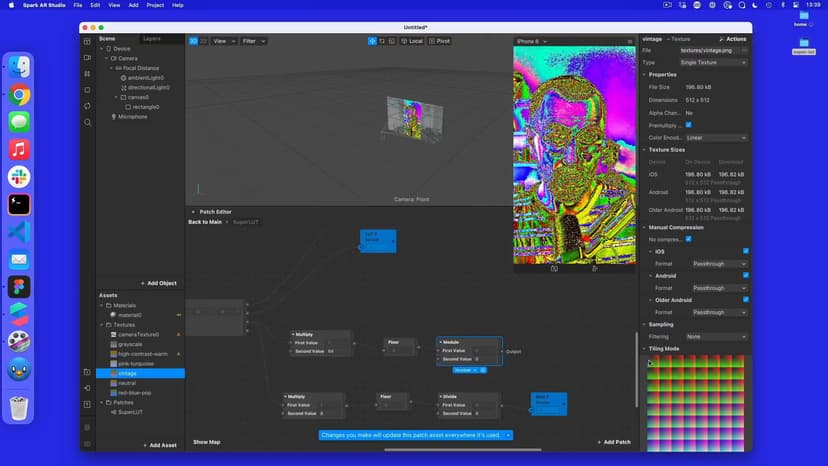This screenshot has width=828, height=466.
Task: Switch to the Layers tab
Action: (x=152, y=39)
